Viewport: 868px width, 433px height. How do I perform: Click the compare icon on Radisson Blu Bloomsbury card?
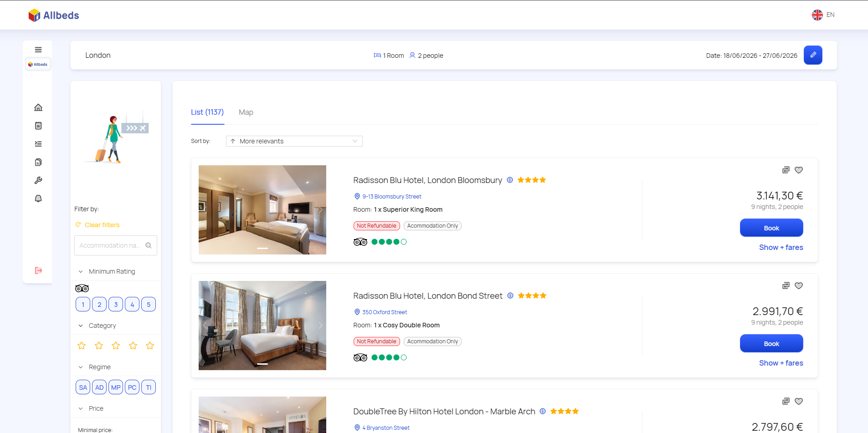point(786,170)
